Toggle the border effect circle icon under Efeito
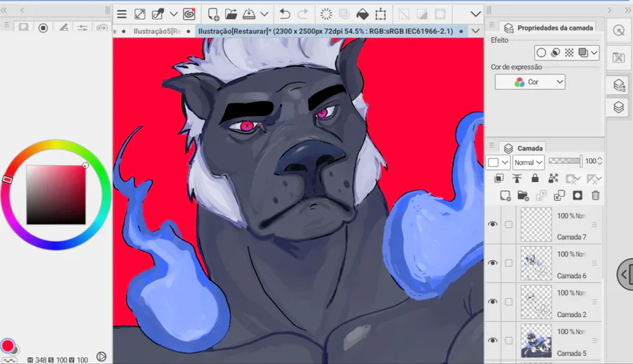 pos(542,53)
